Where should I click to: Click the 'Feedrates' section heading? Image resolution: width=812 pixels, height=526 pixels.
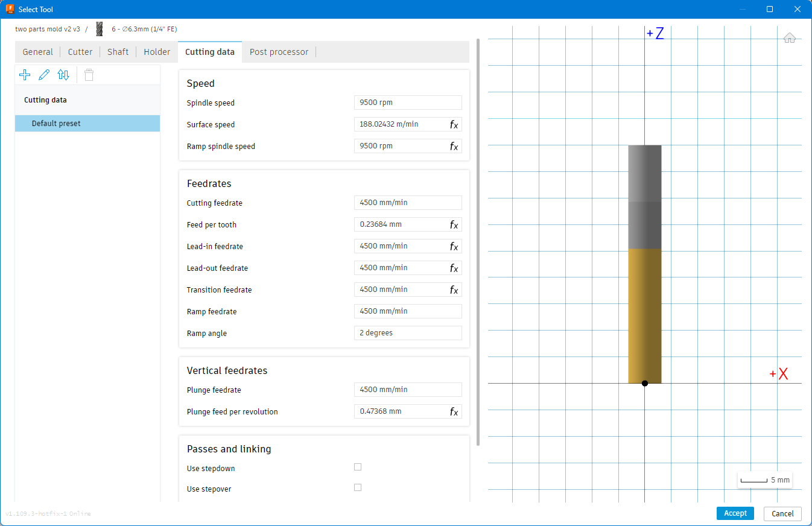[209, 183]
